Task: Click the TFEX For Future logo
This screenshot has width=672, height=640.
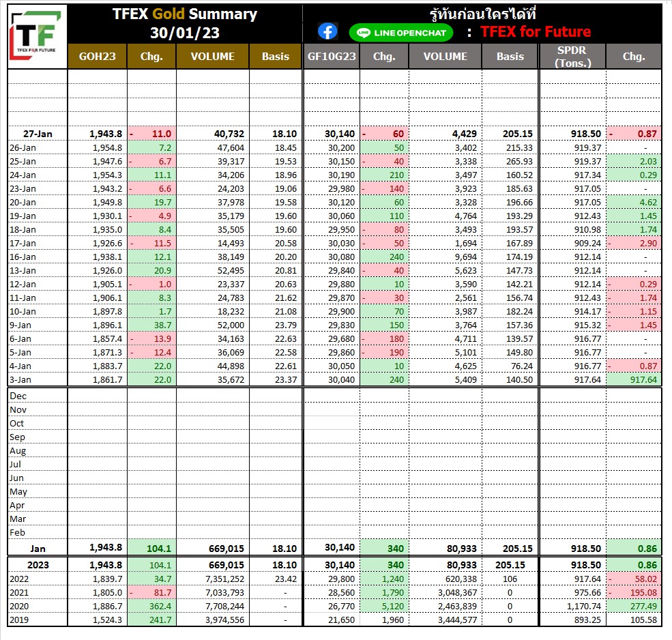Action: tap(38, 36)
